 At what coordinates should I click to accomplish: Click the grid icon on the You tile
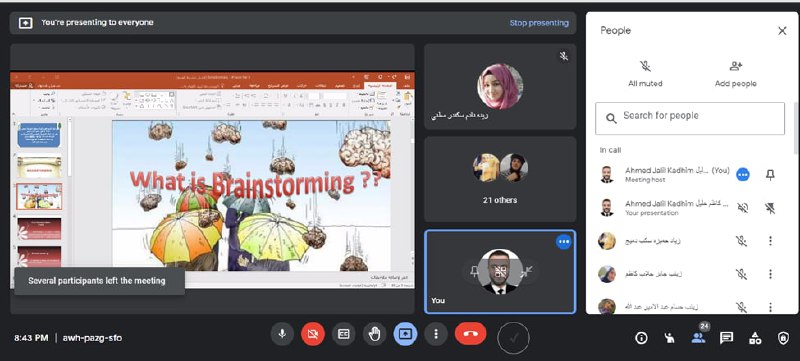[501, 272]
